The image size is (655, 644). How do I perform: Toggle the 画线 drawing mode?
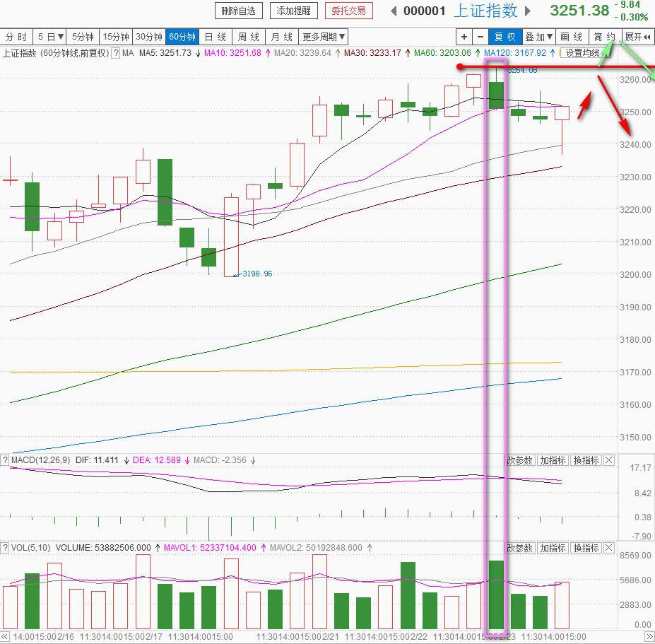pos(571,37)
